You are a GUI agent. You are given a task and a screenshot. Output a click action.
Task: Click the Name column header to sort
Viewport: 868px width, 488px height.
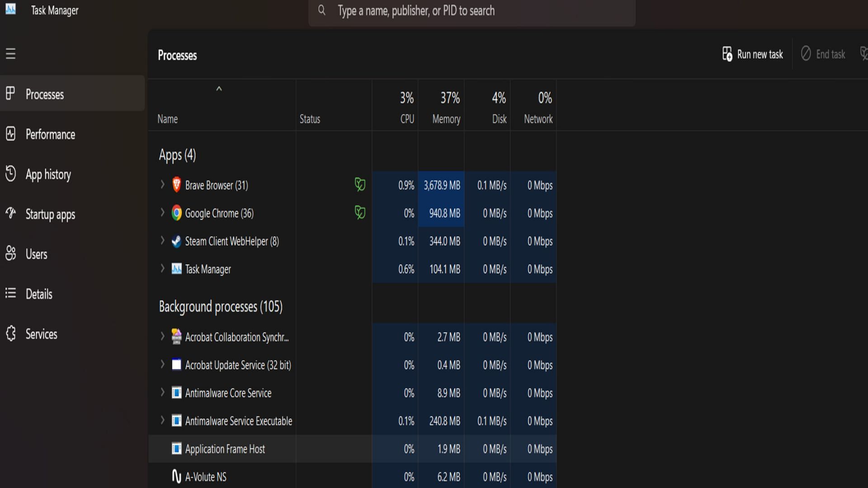(168, 118)
